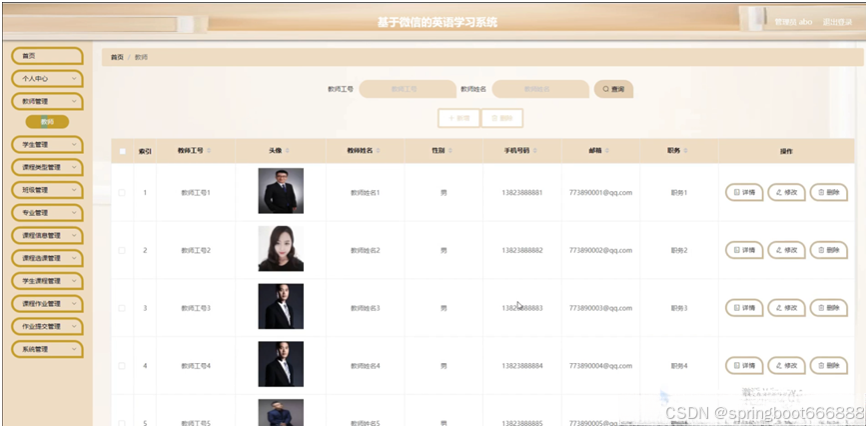Image resolution: width=868 pixels, height=428 pixels.
Task: Click 修改 for 教师姓名4 row
Action: pyautogui.click(x=786, y=365)
